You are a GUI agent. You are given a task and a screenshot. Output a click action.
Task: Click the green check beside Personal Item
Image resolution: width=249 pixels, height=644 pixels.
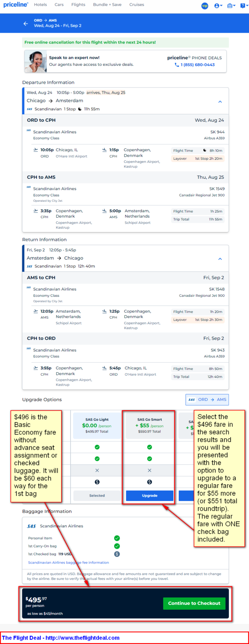[117, 538]
